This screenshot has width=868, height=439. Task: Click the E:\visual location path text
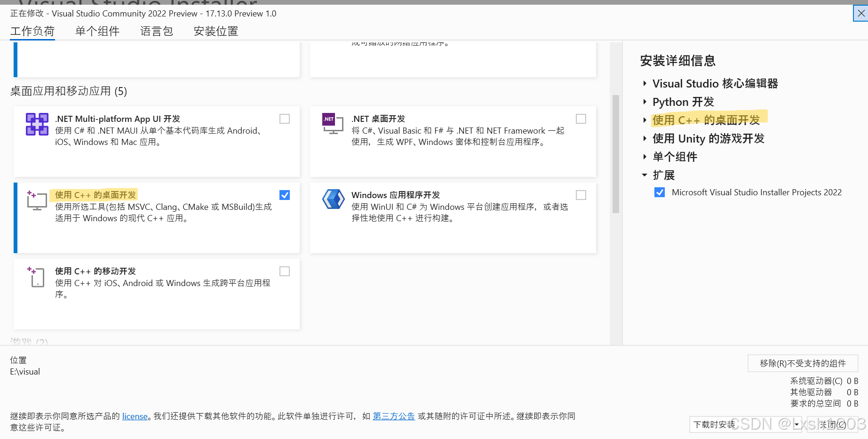coord(25,372)
